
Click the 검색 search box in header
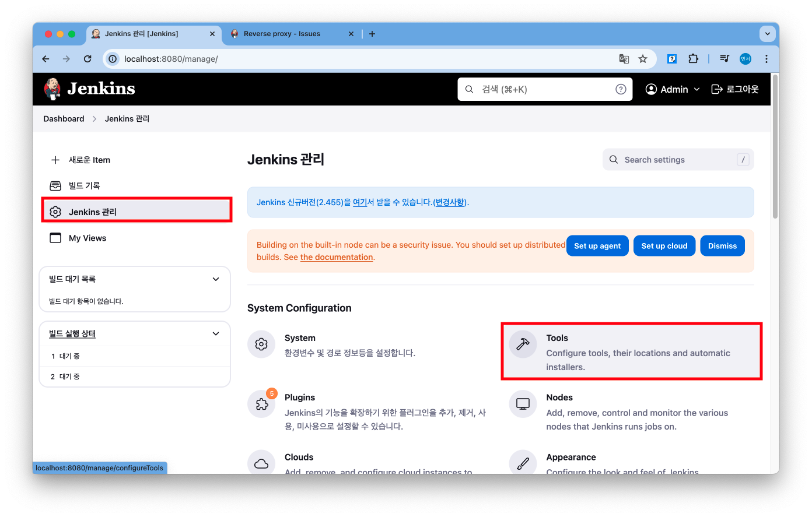[x=545, y=89]
